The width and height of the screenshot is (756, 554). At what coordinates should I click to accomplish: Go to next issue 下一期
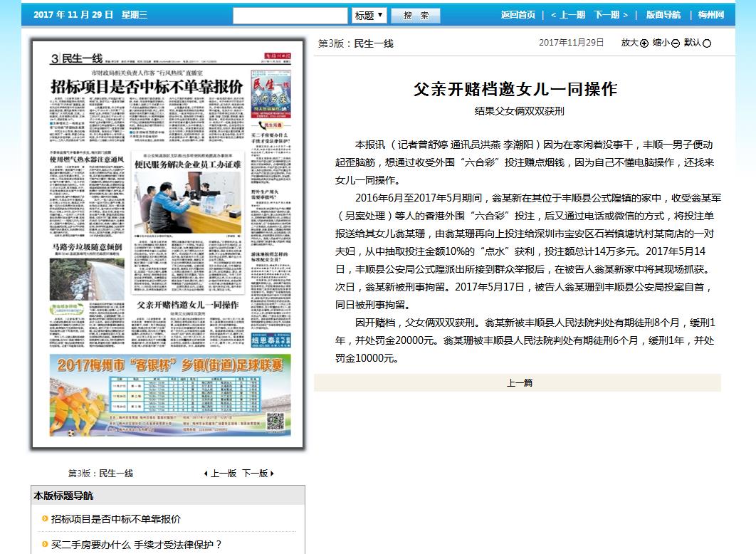[611, 15]
